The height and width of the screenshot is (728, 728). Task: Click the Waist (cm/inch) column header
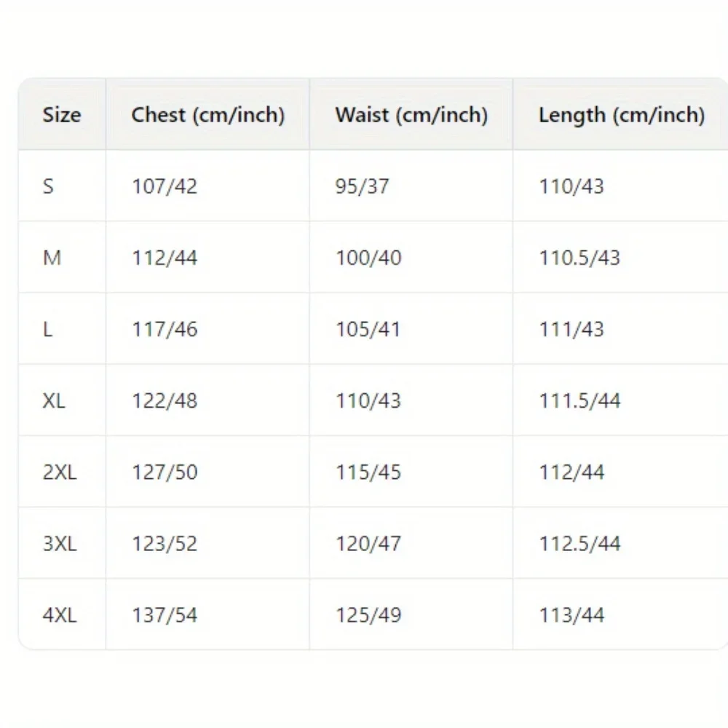411,115
